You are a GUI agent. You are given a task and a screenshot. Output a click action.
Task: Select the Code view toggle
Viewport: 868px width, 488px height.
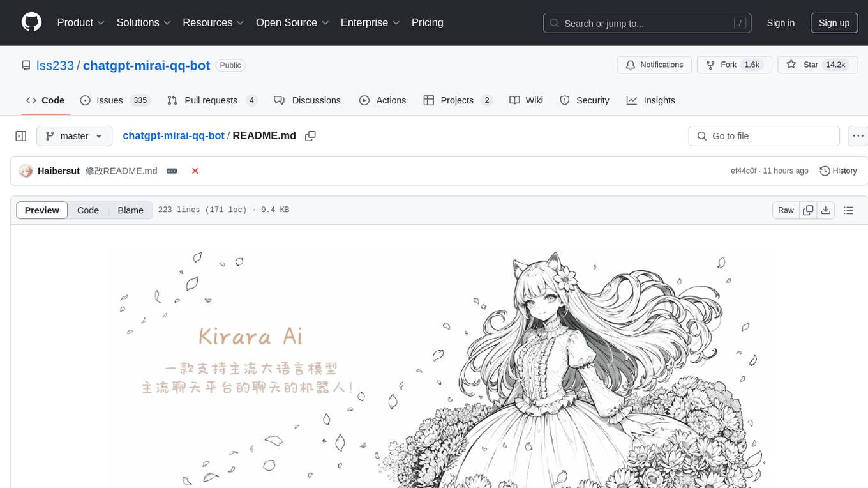click(x=88, y=210)
